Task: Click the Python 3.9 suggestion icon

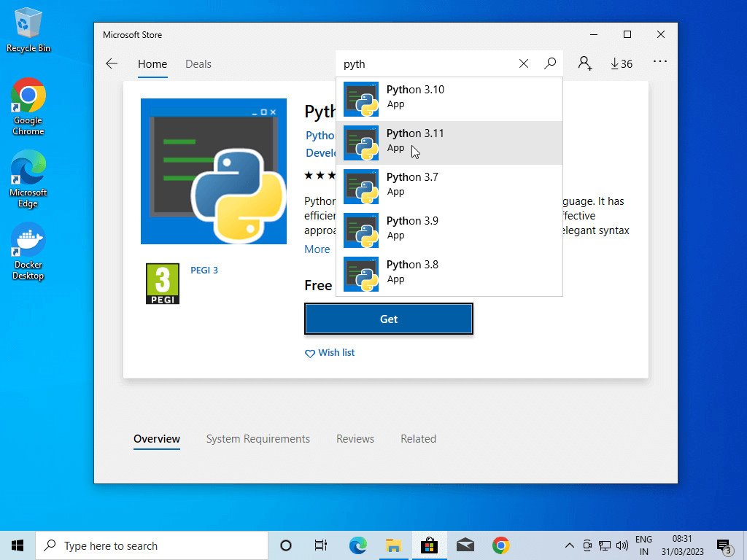Action: 361,230
